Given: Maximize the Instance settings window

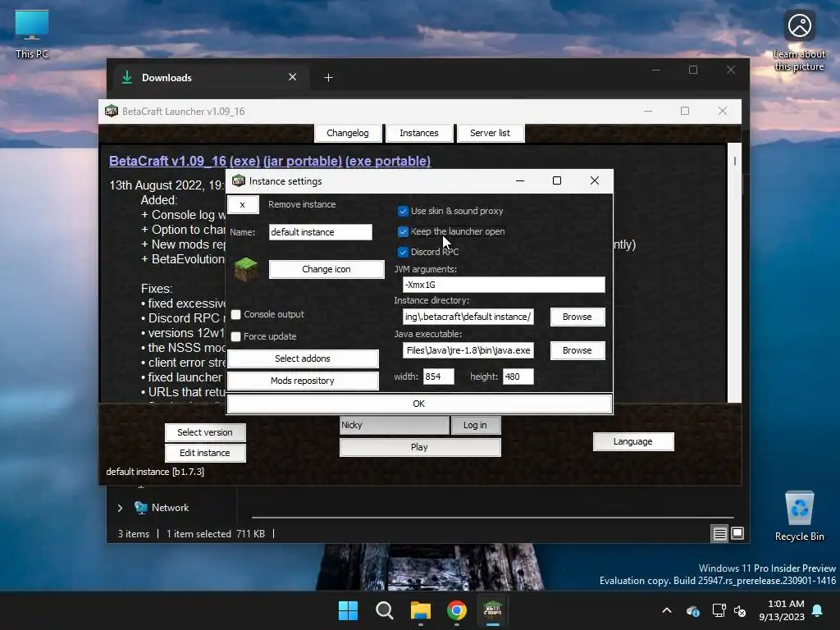Looking at the screenshot, I should click(x=557, y=180).
